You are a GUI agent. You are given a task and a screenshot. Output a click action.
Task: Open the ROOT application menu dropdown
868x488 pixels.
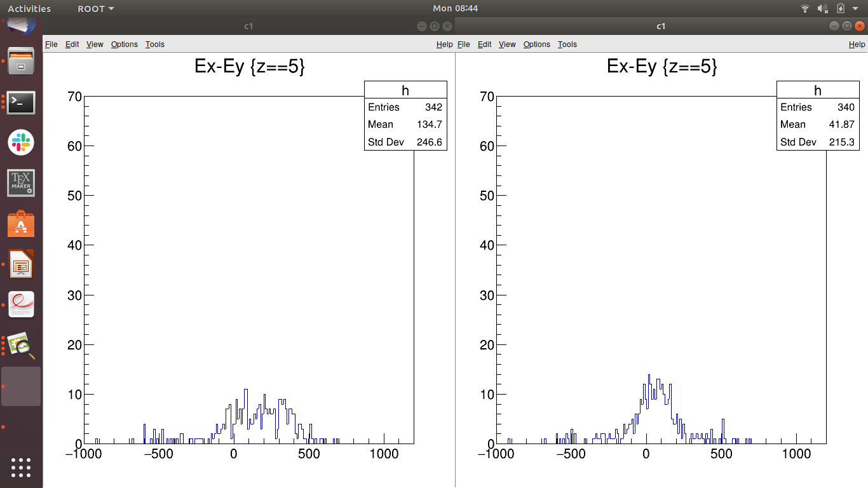96,8
